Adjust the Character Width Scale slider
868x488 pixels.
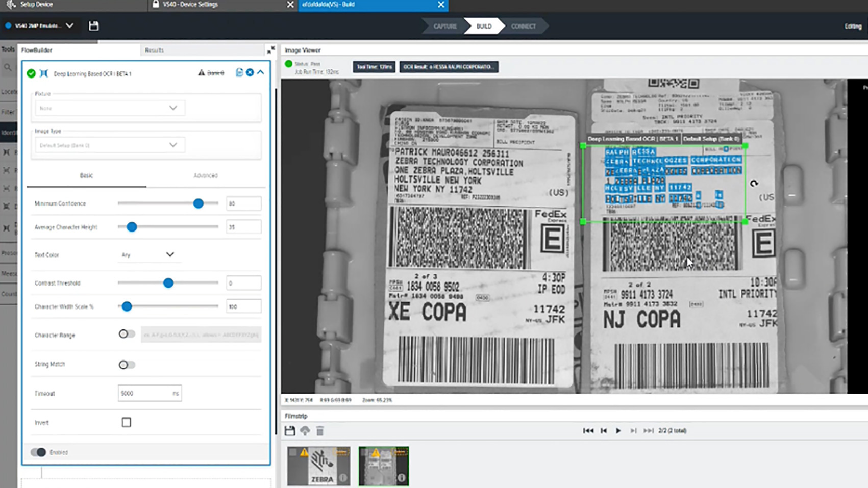click(x=127, y=306)
